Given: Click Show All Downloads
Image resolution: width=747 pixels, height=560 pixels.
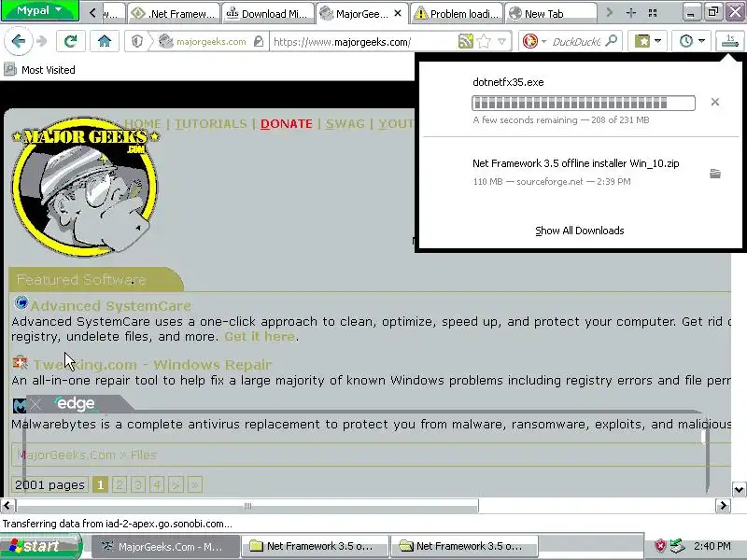Looking at the screenshot, I should (579, 231).
